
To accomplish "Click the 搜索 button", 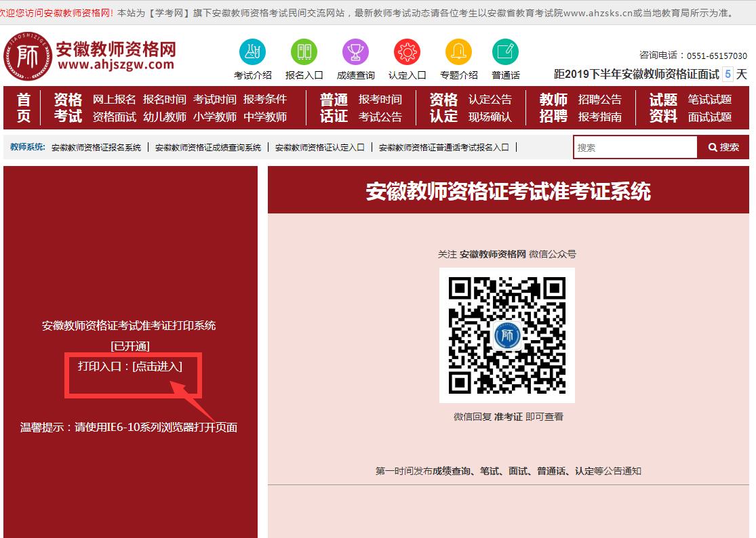I will click(x=723, y=148).
